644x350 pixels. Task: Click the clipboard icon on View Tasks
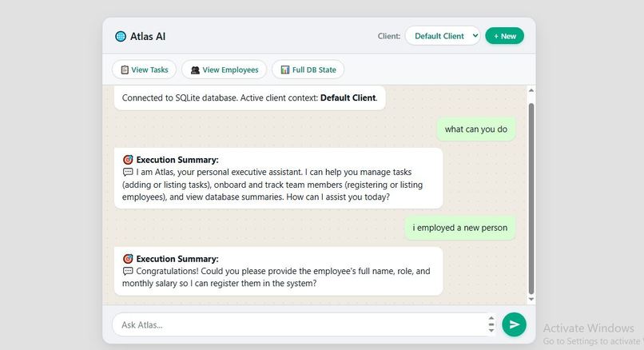coord(125,70)
